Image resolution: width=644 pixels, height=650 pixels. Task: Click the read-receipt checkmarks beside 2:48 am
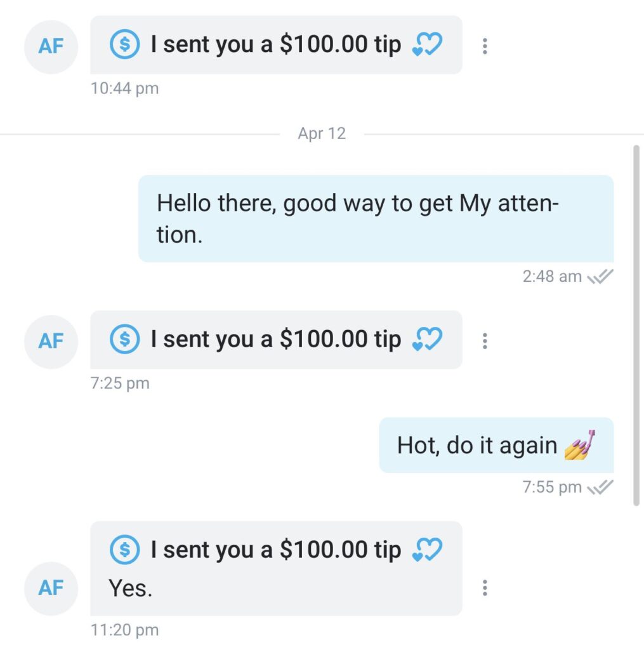(x=600, y=277)
